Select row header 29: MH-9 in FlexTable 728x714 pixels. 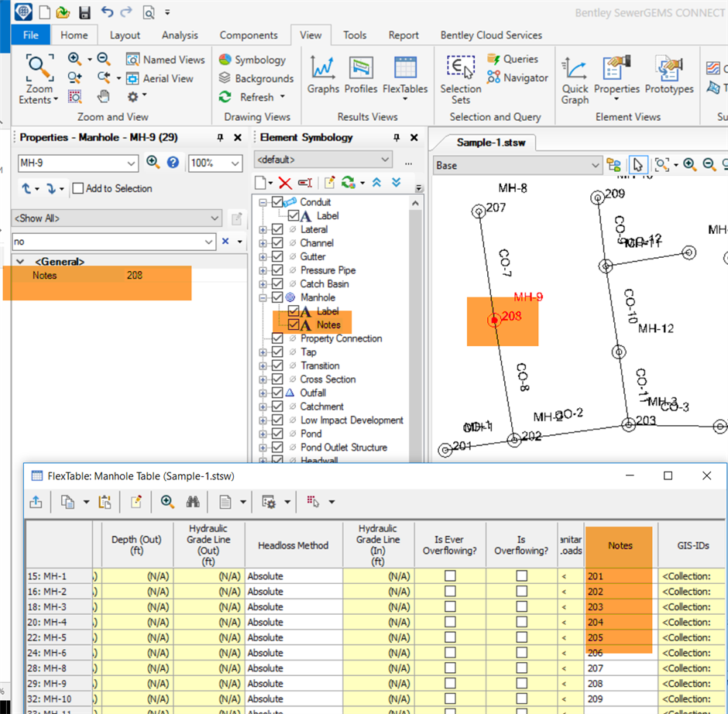point(59,683)
